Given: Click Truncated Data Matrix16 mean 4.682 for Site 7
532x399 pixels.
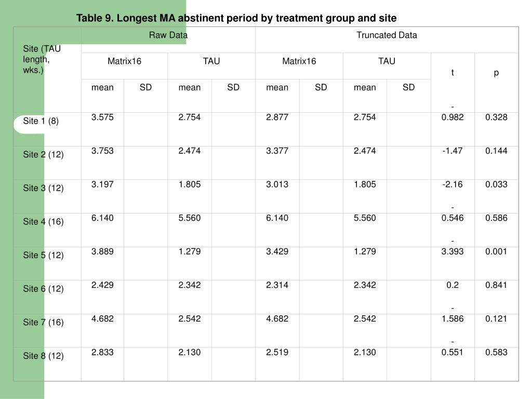Looking at the screenshot, I should [x=277, y=318].
